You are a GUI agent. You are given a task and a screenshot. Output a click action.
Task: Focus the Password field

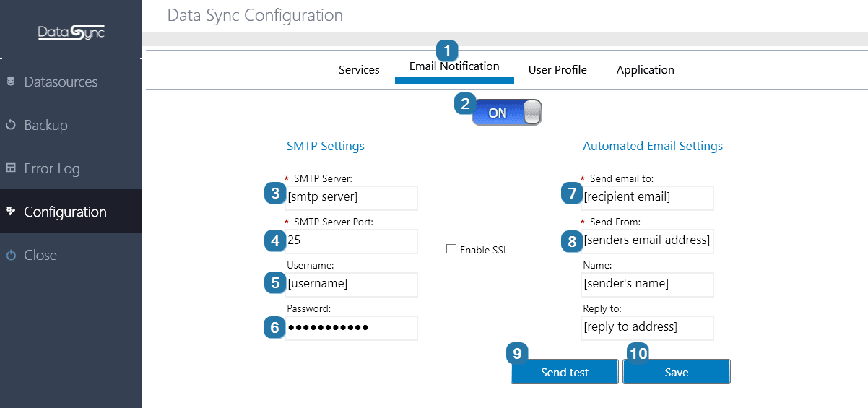tap(351, 328)
